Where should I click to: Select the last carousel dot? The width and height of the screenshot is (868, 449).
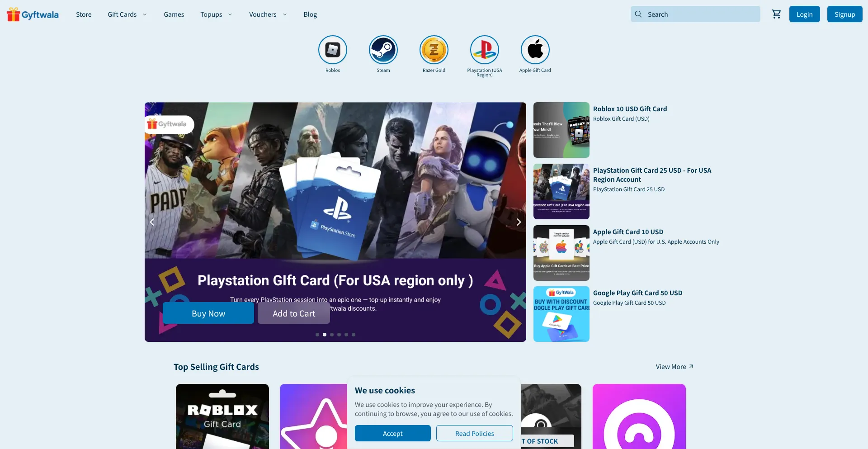click(354, 335)
